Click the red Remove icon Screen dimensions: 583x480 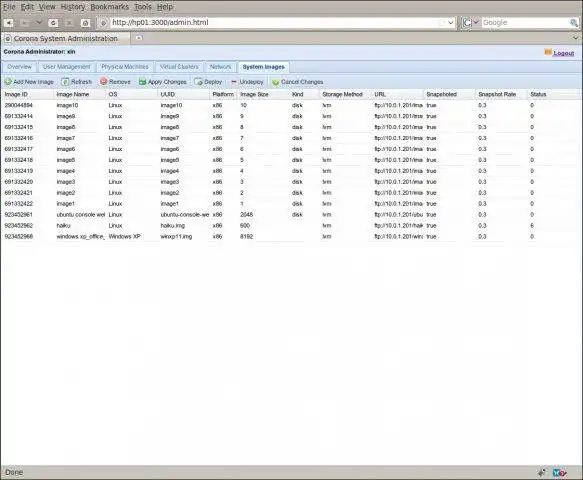tap(104, 81)
